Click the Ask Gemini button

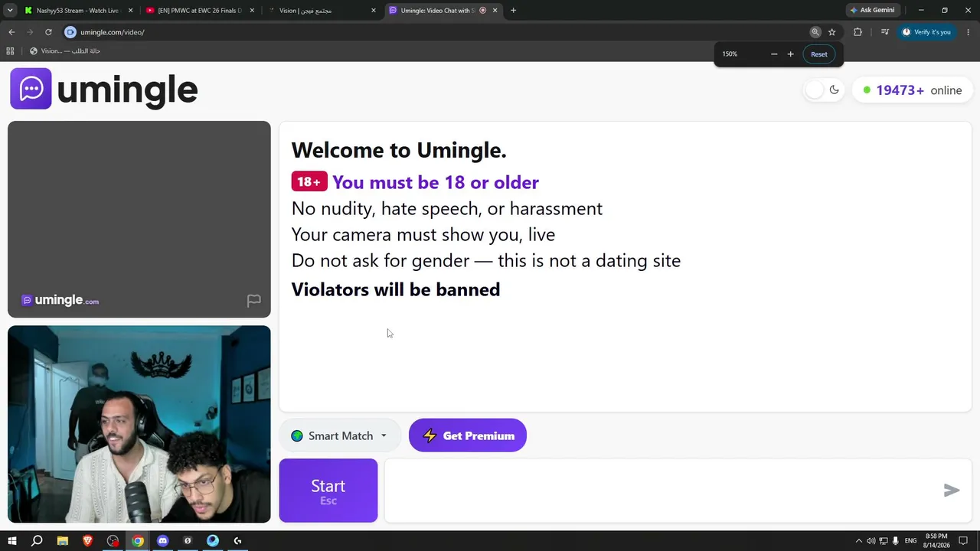click(x=872, y=11)
